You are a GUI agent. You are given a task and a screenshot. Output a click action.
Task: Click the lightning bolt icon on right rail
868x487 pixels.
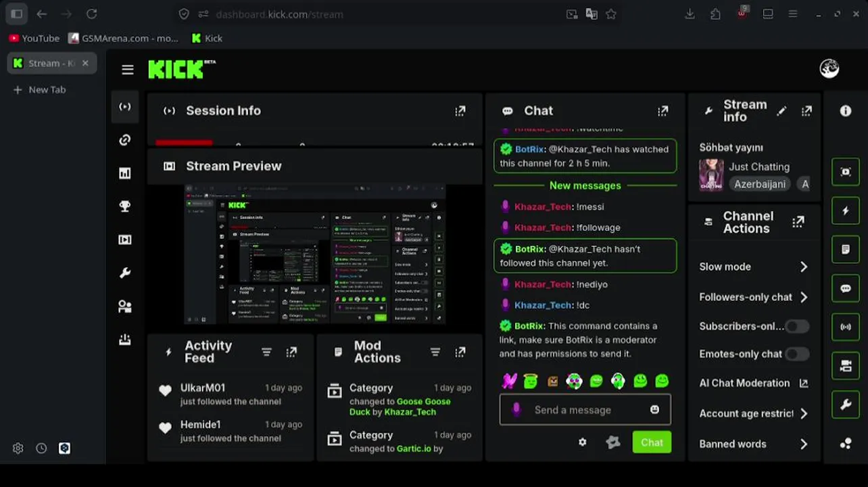(x=846, y=210)
